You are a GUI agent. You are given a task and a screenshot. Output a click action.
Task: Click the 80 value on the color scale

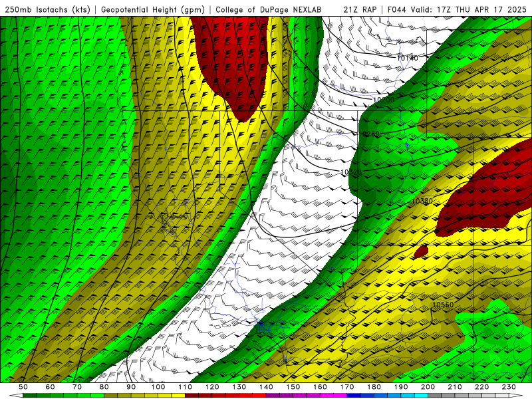pyautogui.click(x=104, y=387)
